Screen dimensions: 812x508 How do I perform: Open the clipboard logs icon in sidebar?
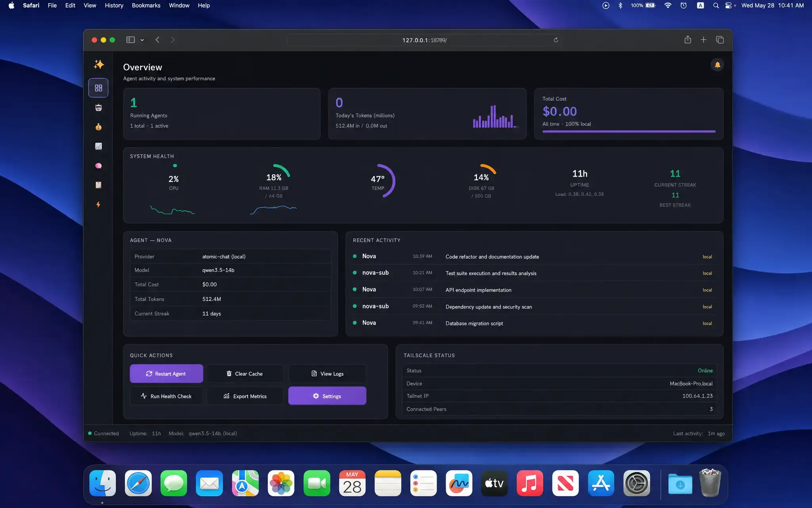[x=98, y=185]
